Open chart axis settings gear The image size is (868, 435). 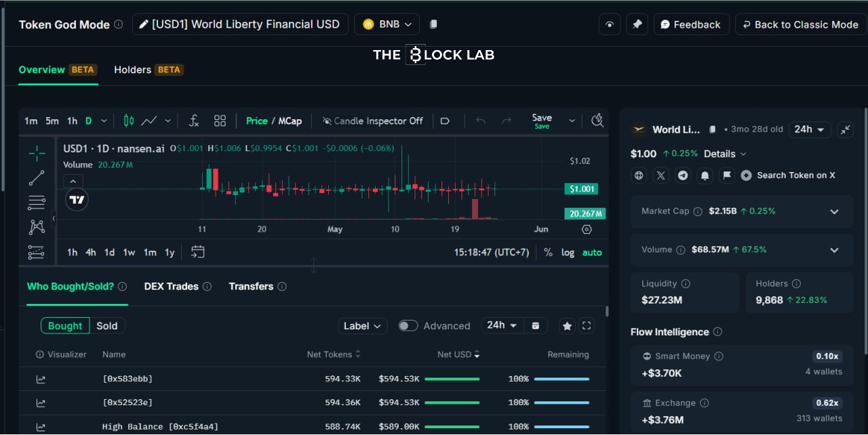(587, 229)
